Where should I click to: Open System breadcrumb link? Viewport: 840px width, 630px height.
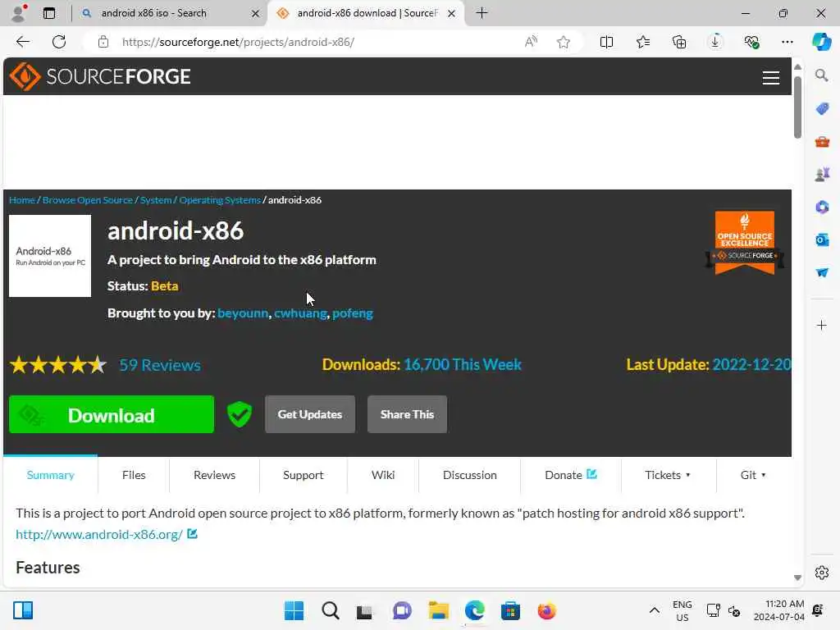click(156, 200)
